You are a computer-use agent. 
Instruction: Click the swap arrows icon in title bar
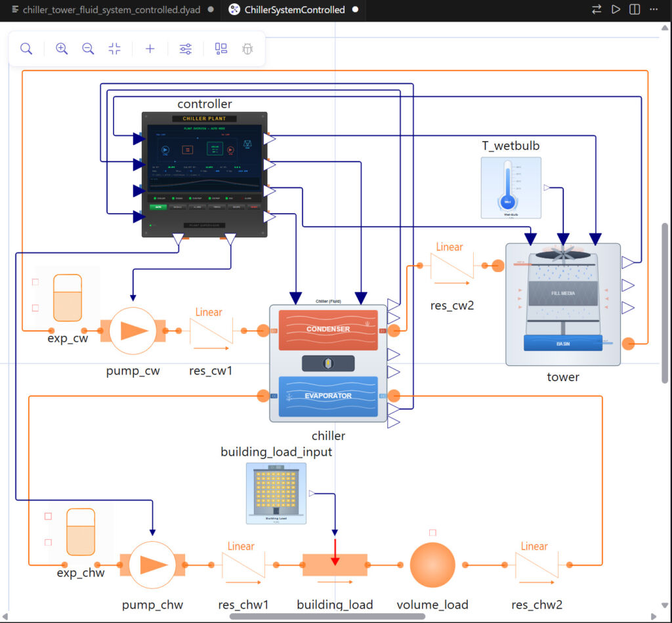point(597,9)
